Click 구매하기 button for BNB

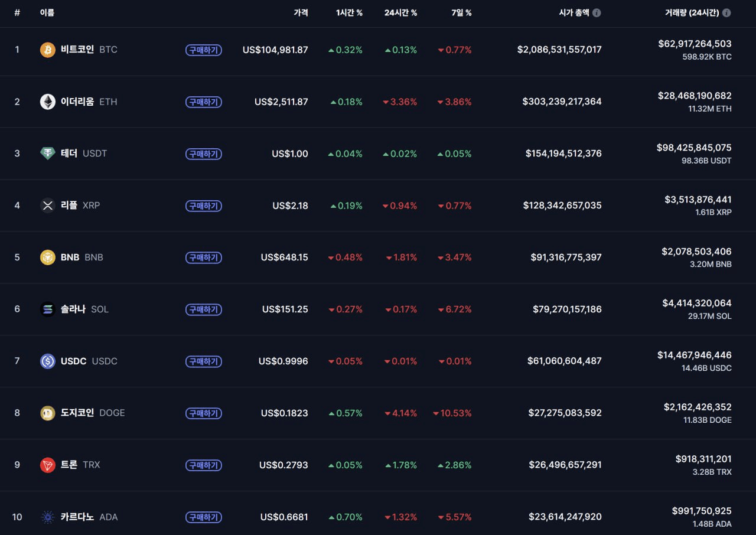coord(204,257)
